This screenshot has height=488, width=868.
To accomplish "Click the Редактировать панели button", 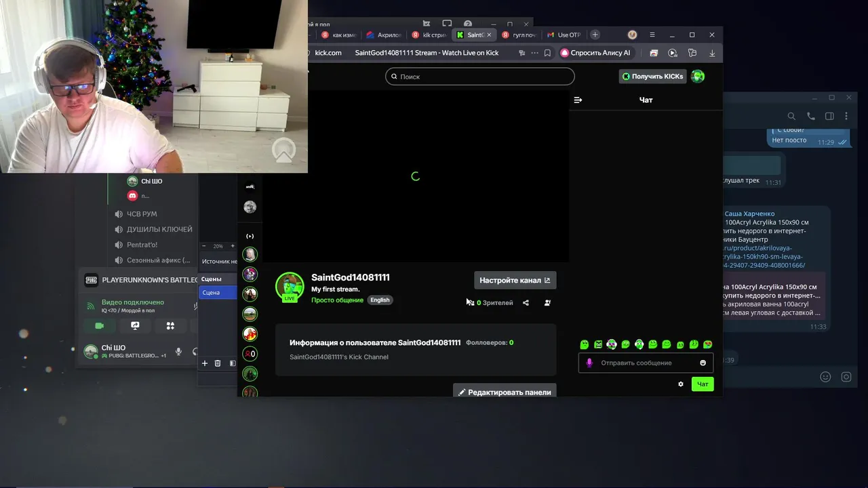I will click(x=505, y=390).
